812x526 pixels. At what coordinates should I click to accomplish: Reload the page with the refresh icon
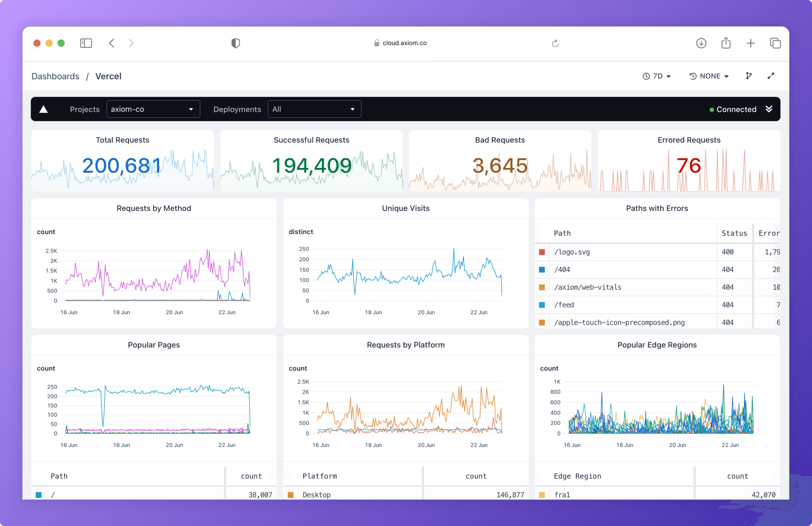555,44
